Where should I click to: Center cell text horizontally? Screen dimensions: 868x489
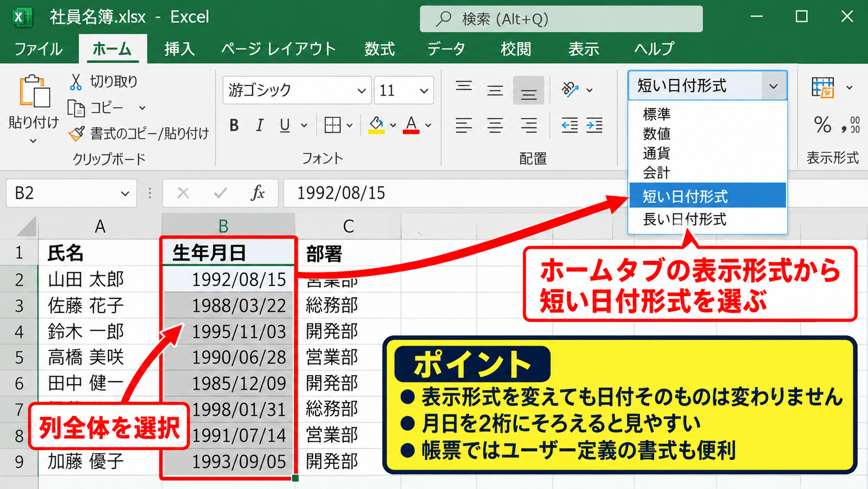(x=495, y=125)
